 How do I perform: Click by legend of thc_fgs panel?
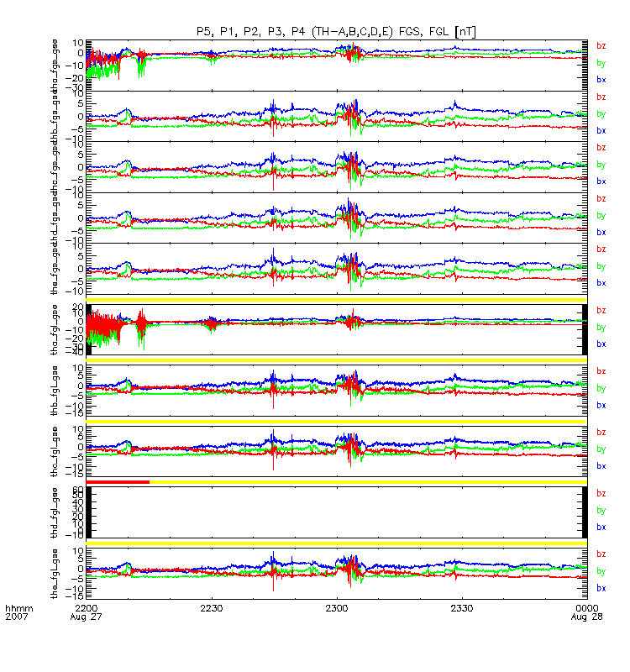[x=601, y=165]
